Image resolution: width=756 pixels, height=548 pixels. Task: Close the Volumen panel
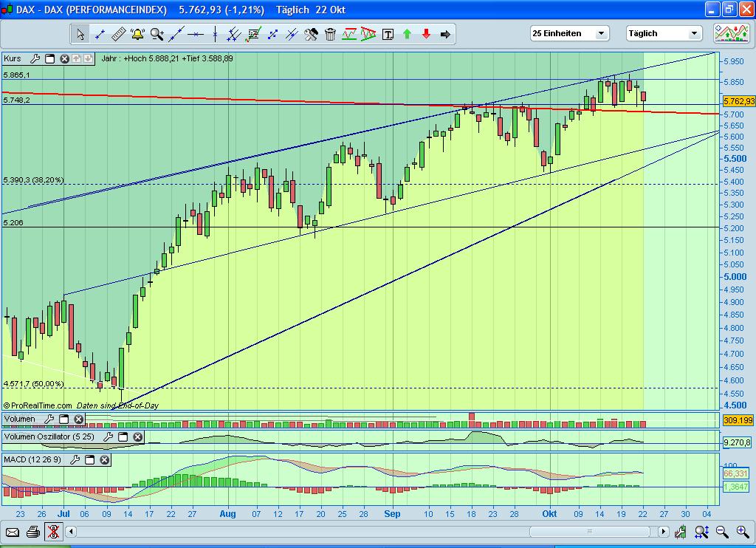[x=78, y=419]
